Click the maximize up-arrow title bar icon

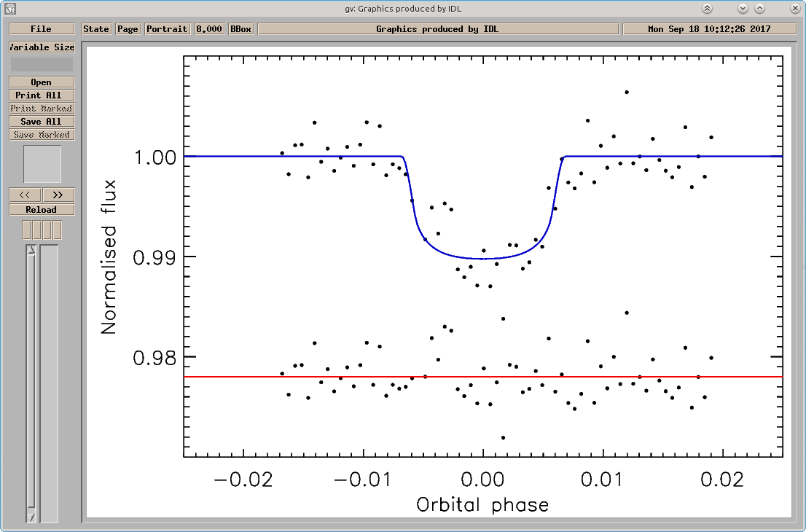pyautogui.click(x=760, y=8)
